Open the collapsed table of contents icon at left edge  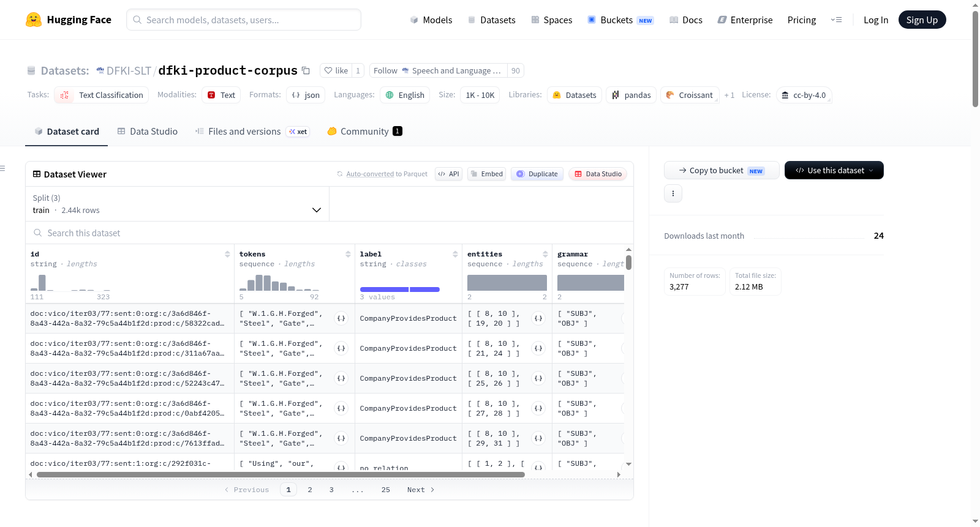[2, 168]
